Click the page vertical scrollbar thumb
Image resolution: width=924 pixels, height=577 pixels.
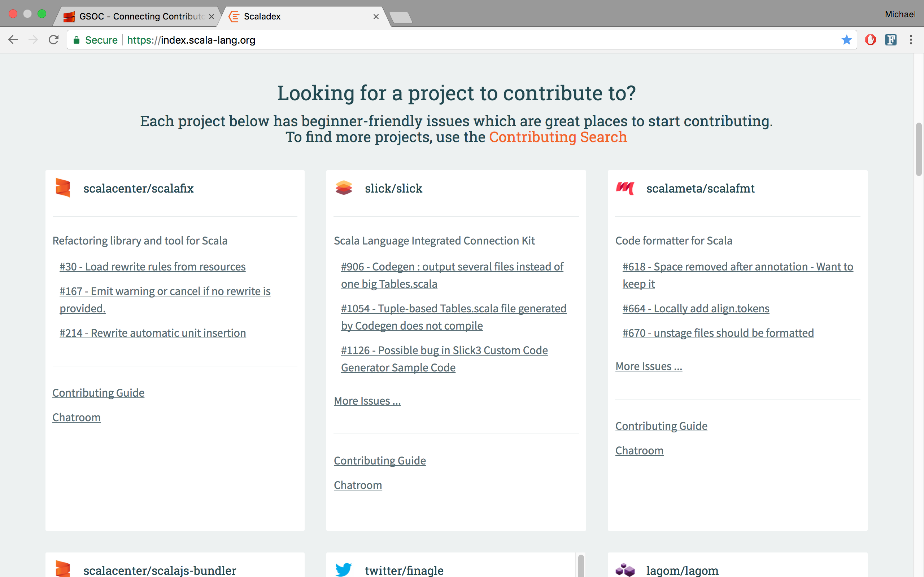tap(919, 149)
